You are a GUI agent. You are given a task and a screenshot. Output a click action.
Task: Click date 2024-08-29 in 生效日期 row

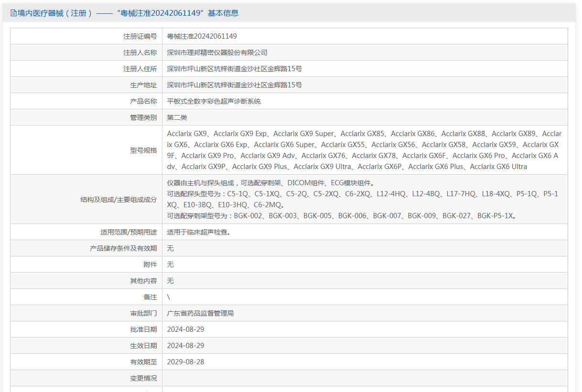pyautogui.click(x=185, y=346)
